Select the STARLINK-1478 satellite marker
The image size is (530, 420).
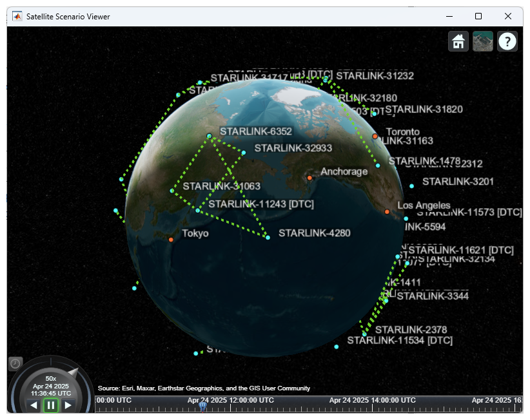click(378, 166)
